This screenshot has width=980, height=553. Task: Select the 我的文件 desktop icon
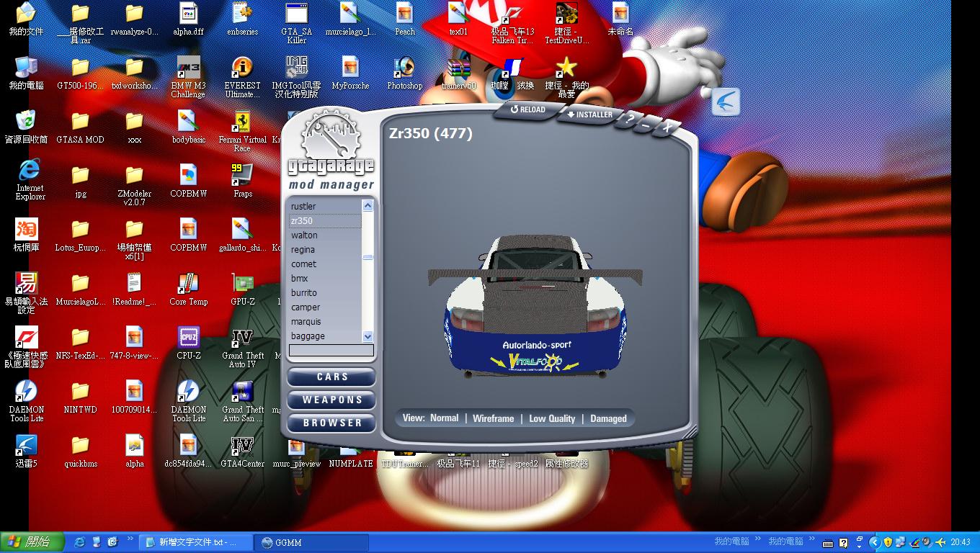[26, 19]
